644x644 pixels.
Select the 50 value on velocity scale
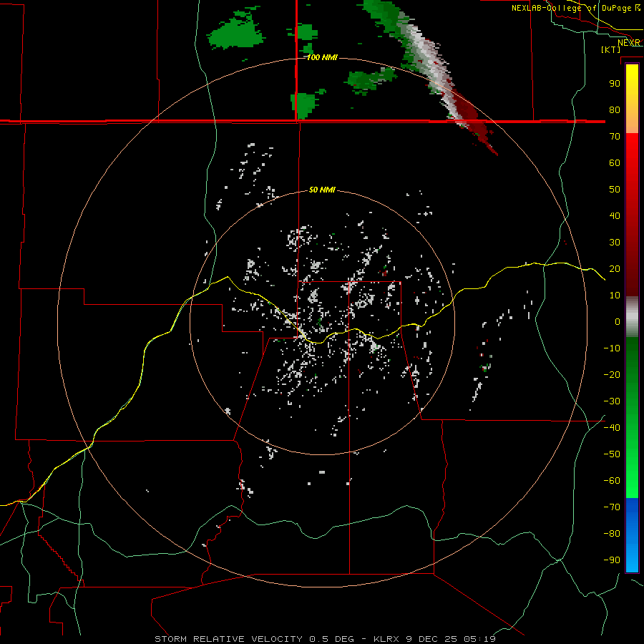(x=615, y=190)
